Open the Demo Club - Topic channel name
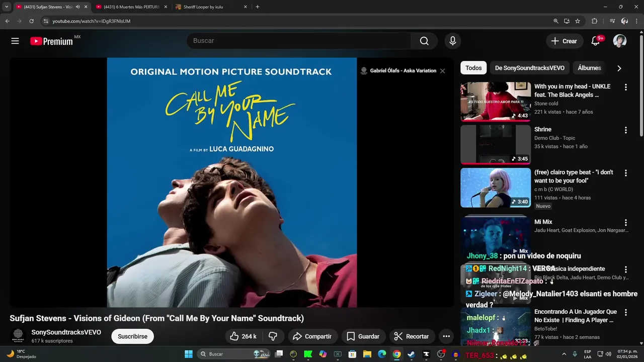The height and width of the screenshot is (362, 644). click(554, 138)
